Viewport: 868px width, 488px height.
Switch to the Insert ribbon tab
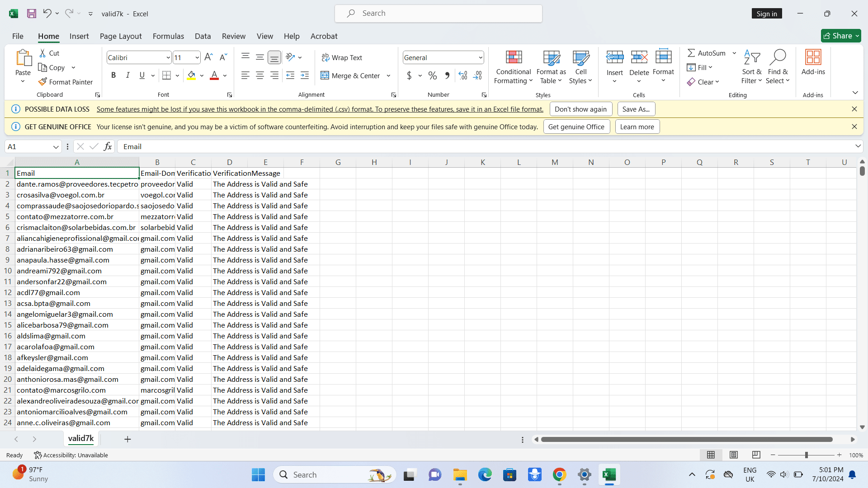79,36
